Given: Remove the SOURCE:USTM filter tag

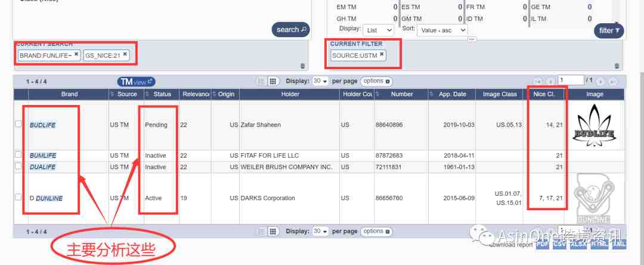Looking at the screenshot, I should [382, 54].
